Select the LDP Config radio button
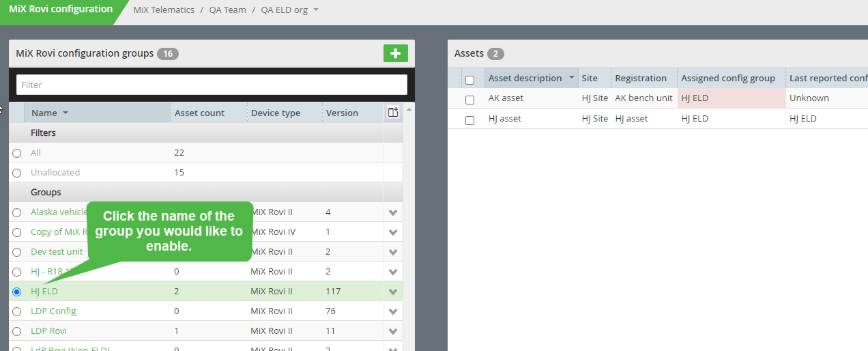This screenshot has height=351, width=868. [x=17, y=311]
